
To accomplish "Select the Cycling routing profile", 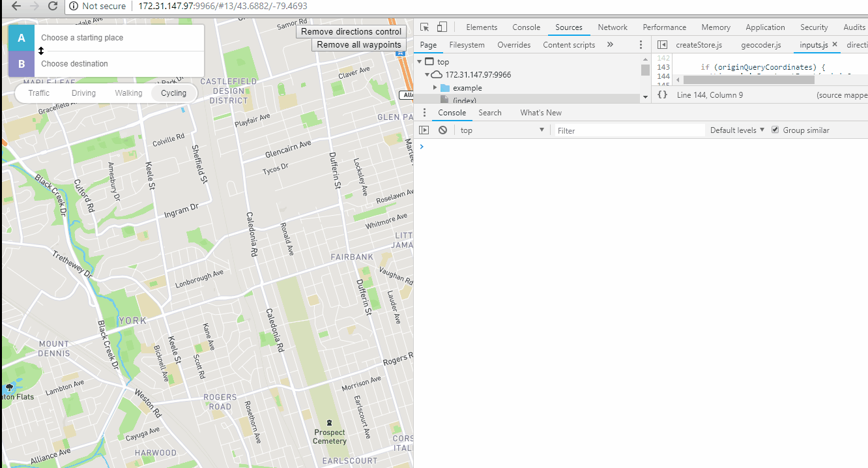I will tap(174, 93).
